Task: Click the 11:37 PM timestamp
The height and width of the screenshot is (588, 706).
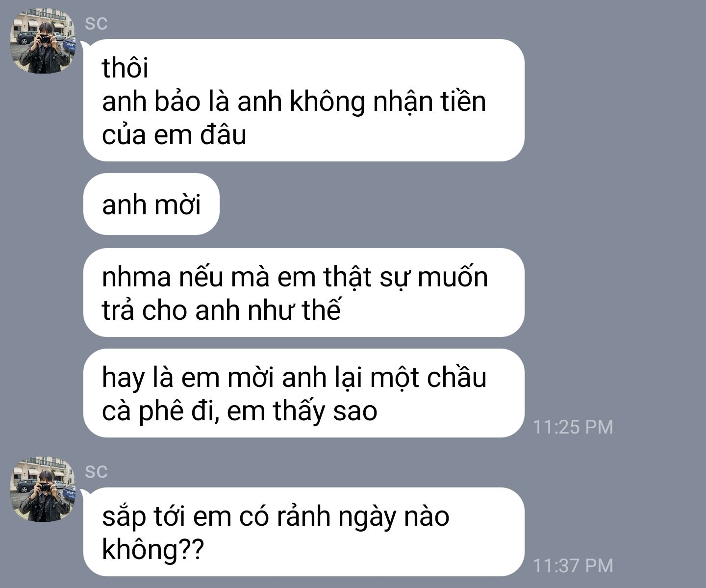Action: click(x=573, y=566)
